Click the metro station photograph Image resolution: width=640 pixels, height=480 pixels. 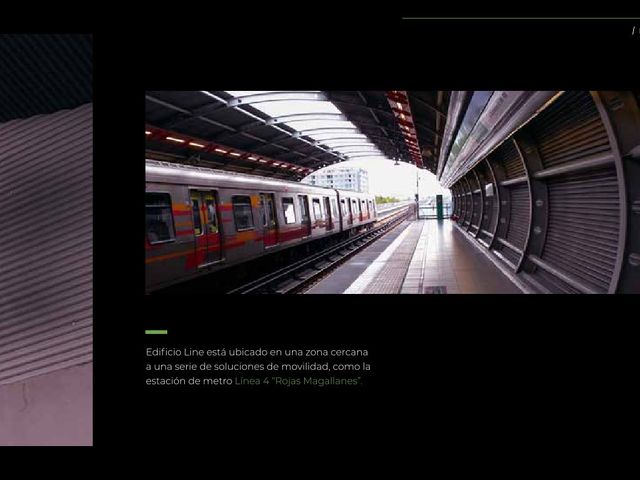[393, 192]
